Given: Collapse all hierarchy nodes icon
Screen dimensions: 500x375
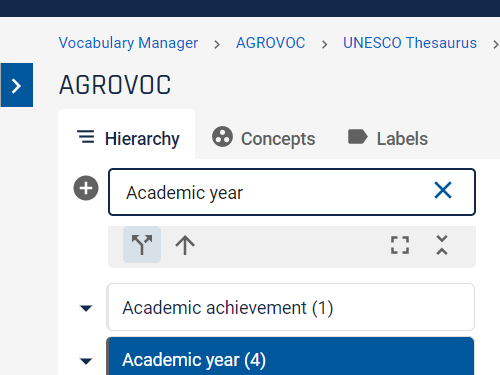Looking at the screenshot, I should (442, 245).
